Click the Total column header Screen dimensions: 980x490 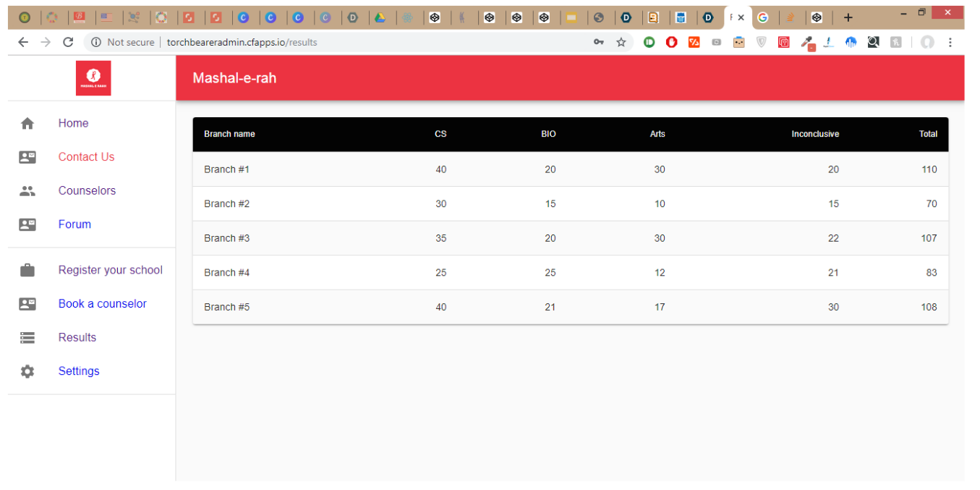coord(928,134)
